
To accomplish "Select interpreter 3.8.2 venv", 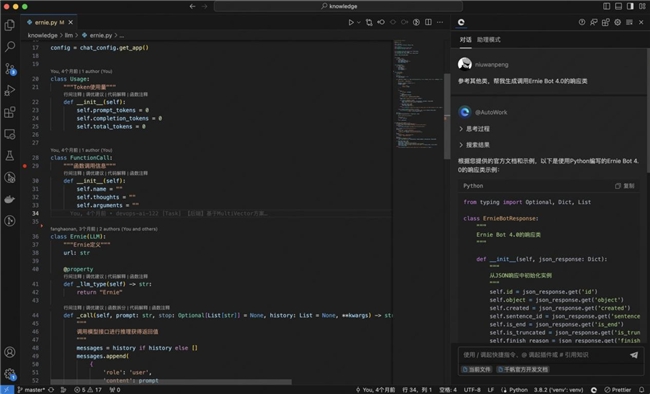I will 558,390.
